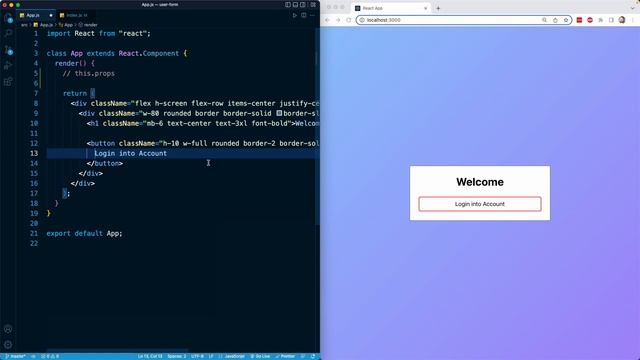Open the Search view in VS Code
Screen dimensions: 640x360
pyautogui.click(x=8, y=33)
